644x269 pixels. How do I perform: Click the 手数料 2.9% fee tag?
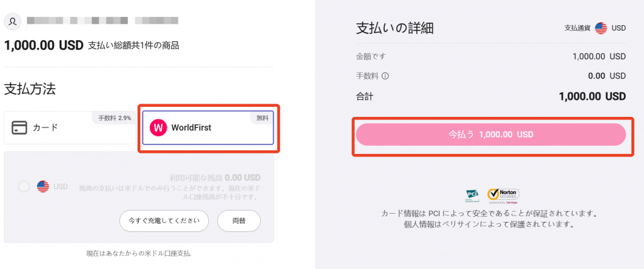114,118
